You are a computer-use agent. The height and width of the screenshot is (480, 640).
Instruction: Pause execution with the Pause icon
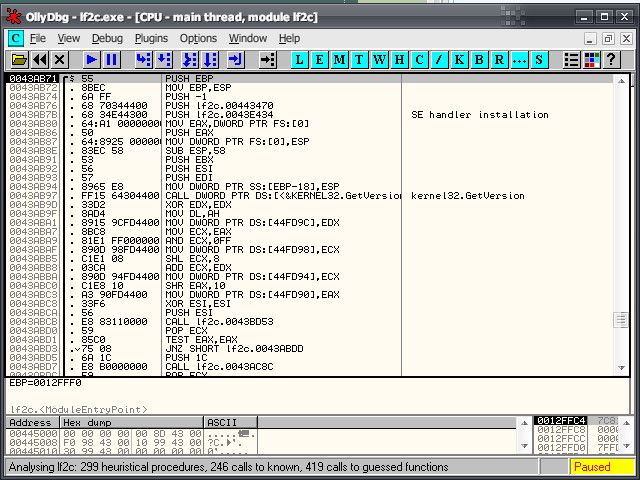111,60
